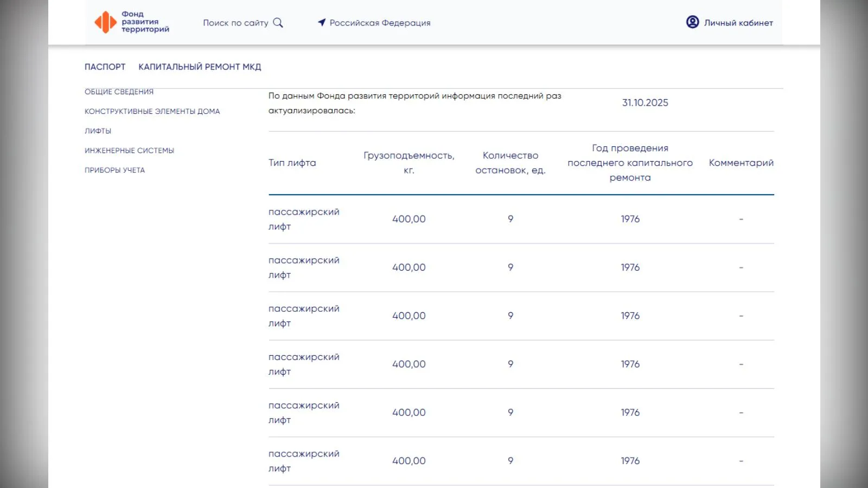Click the Тип лифта column header
Screen dimensions: 868x488
point(292,163)
